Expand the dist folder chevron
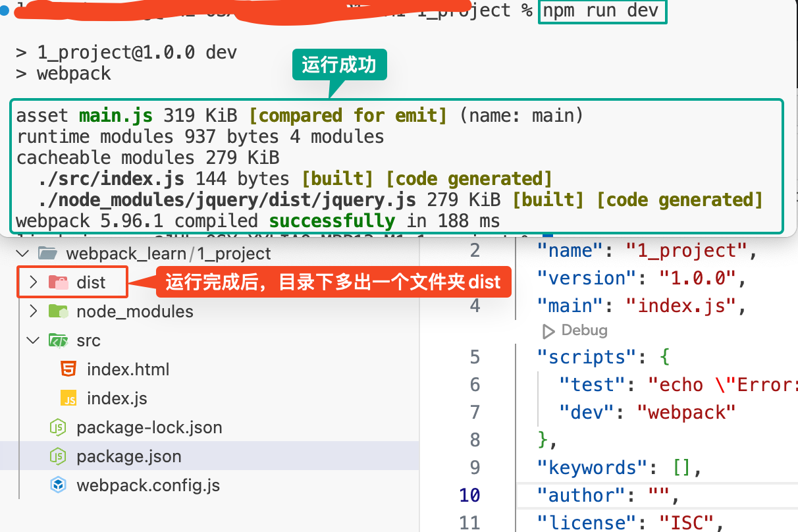The width and height of the screenshot is (798, 532). click(34, 282)
